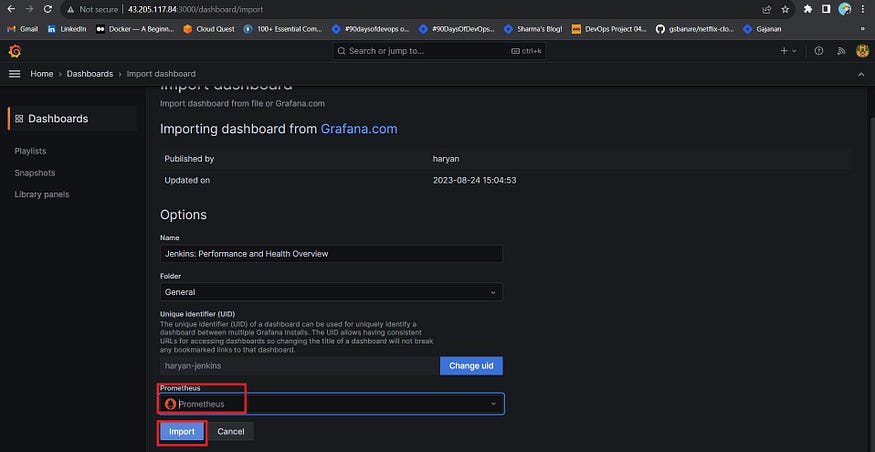This screenshot has width=875, height=452.
Task: Open the Docker — A Beginn... bookmark
Action: pyautogui.click(x=135, y=29)
